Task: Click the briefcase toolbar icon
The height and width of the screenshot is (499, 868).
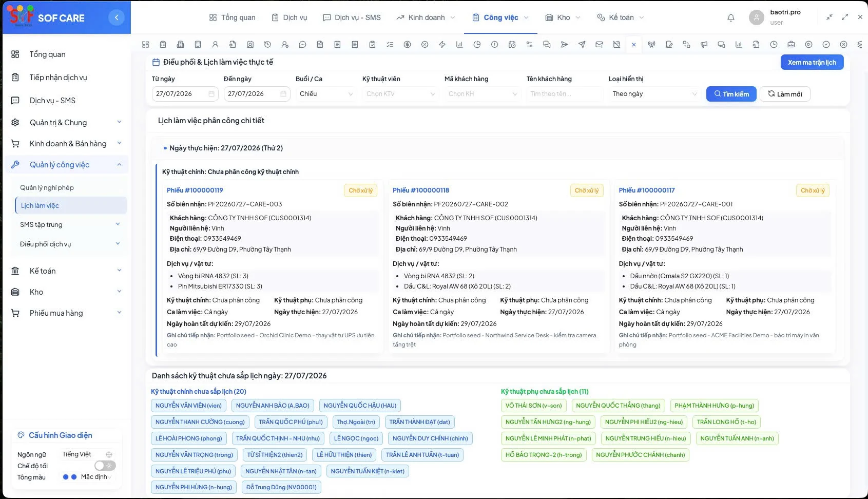Action: [791, 45]
